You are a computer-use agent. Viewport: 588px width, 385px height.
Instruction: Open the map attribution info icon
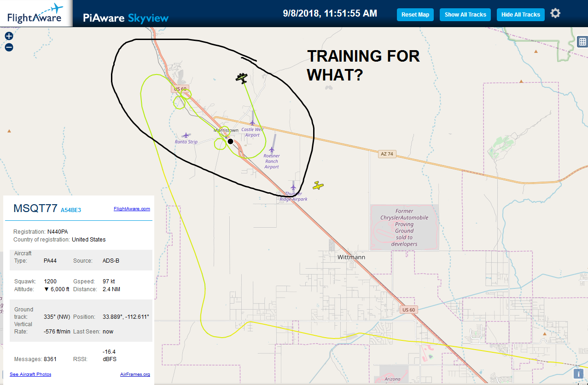click(x=578, y=374)
